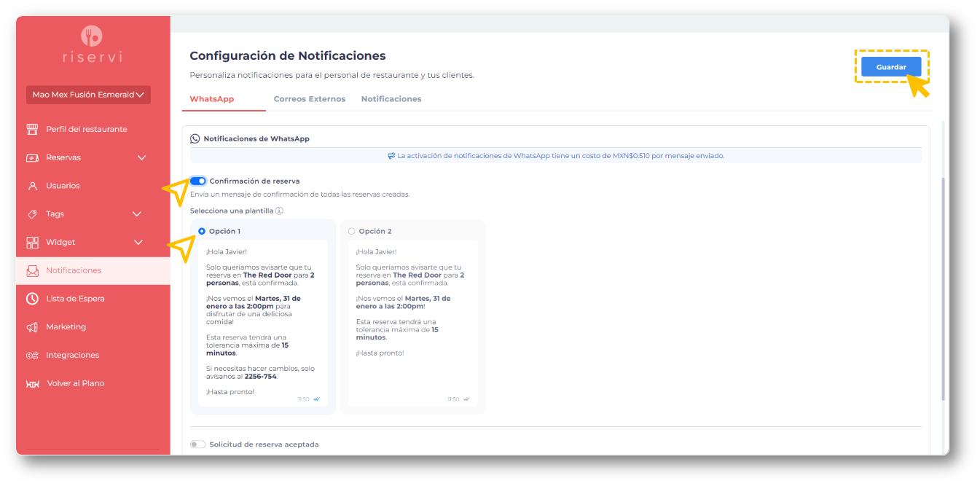
Task: Click the Perfil del restaurante storefront icon
Action: 32,130
